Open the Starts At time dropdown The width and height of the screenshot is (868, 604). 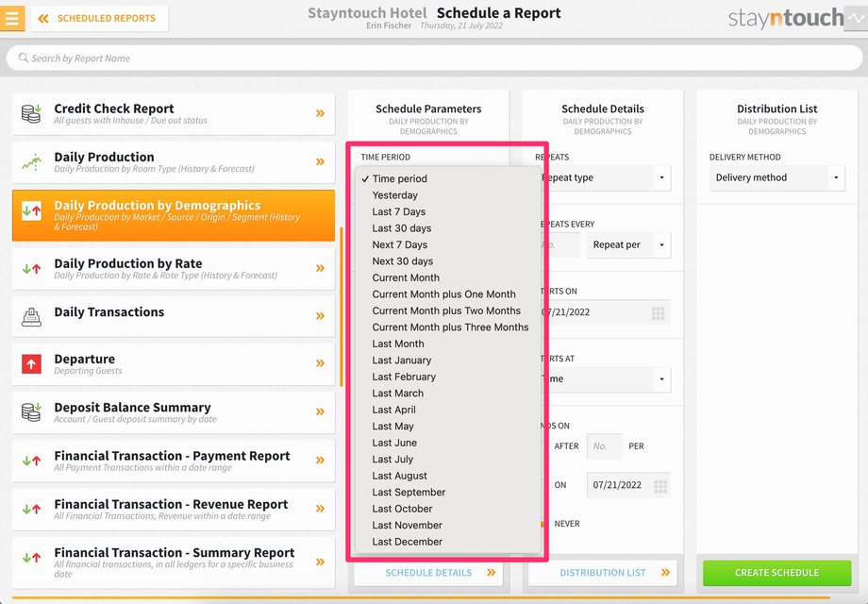pyautogui.click(x=605, y=379)
